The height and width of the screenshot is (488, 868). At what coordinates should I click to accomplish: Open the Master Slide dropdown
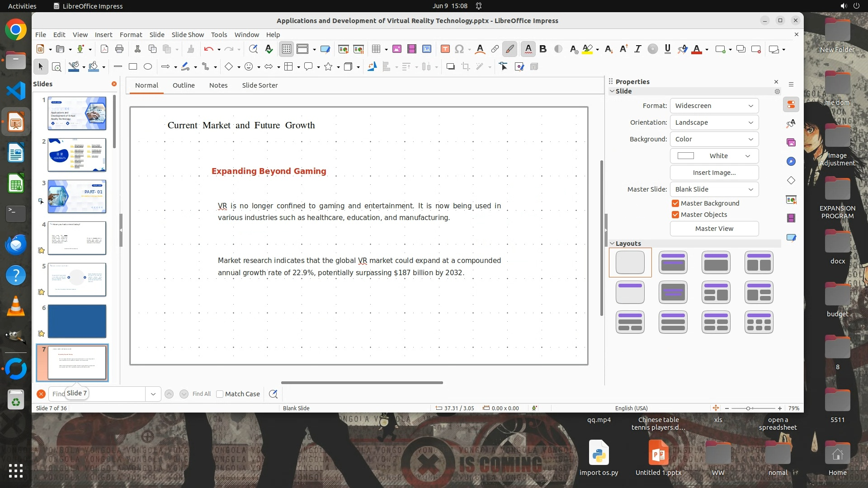click(714, 189)
